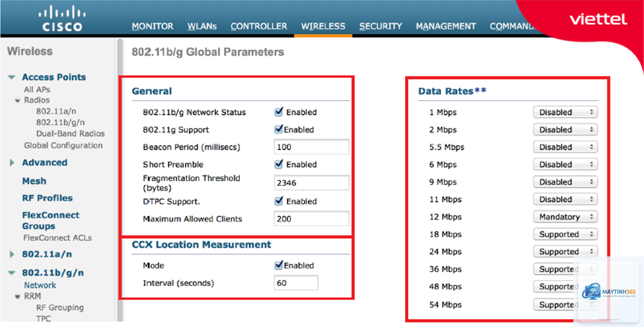The image size is (644, 327).
Task: Toggle 802.11g Support Enabled checkbox
Action: pyautogui.click(x=279, y=129)
